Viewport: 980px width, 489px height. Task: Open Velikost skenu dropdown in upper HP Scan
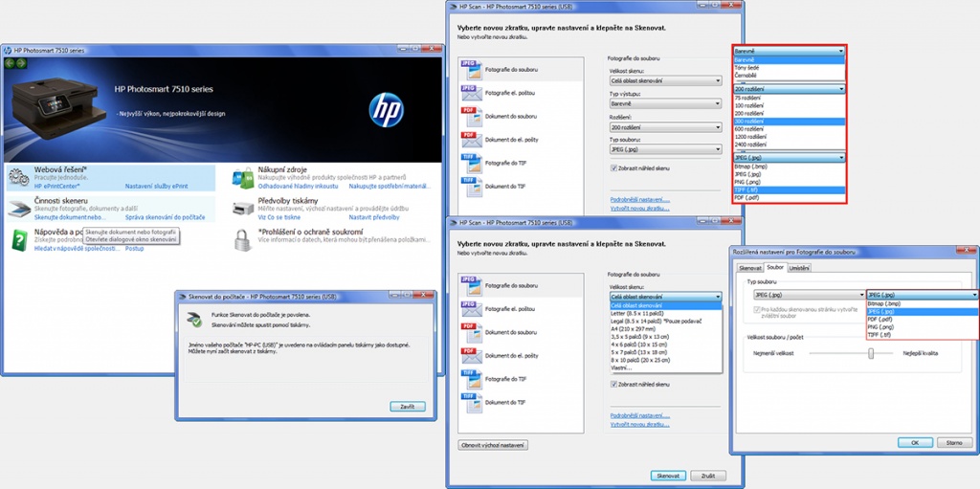(x=666, y=80)
